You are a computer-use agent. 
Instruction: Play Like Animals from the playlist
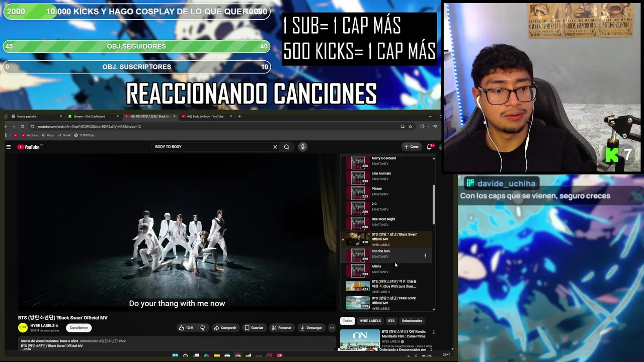tap(386, 177)
